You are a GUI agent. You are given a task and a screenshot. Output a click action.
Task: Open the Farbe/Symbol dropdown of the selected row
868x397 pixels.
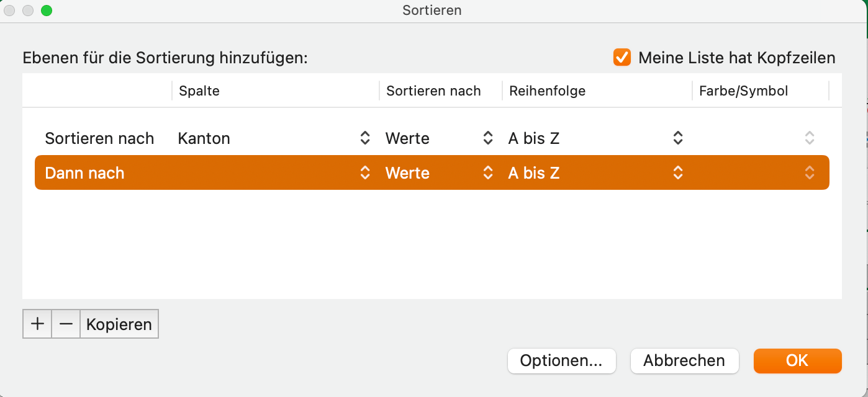(x=809, y=172)
